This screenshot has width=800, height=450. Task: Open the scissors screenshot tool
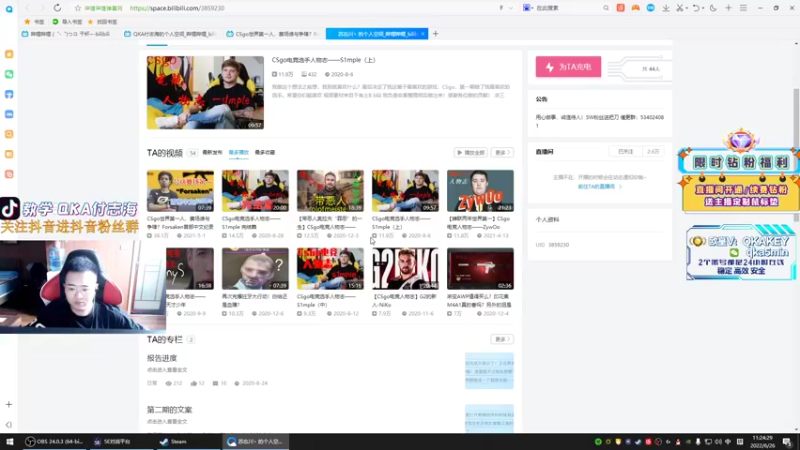coord(679,8)
